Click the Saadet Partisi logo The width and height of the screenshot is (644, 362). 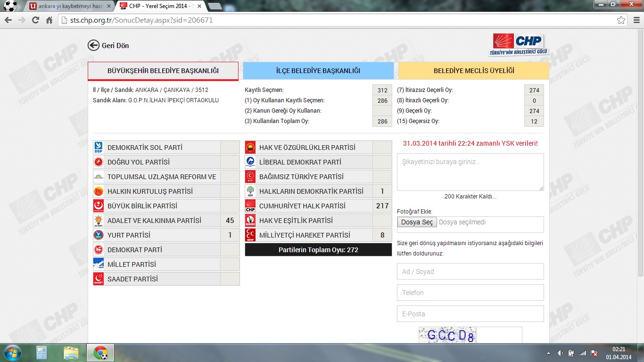click(x=99, y=279)
